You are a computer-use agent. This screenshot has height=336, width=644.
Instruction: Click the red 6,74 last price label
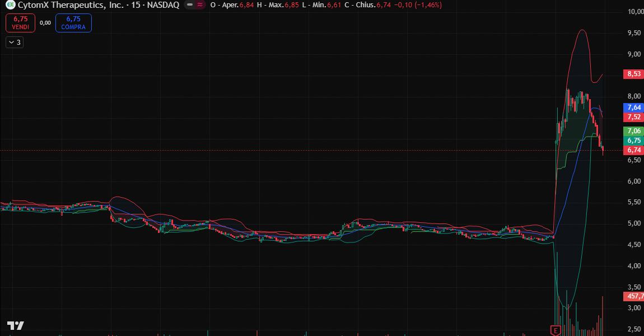pyautogui.click(x=634, y=150)
